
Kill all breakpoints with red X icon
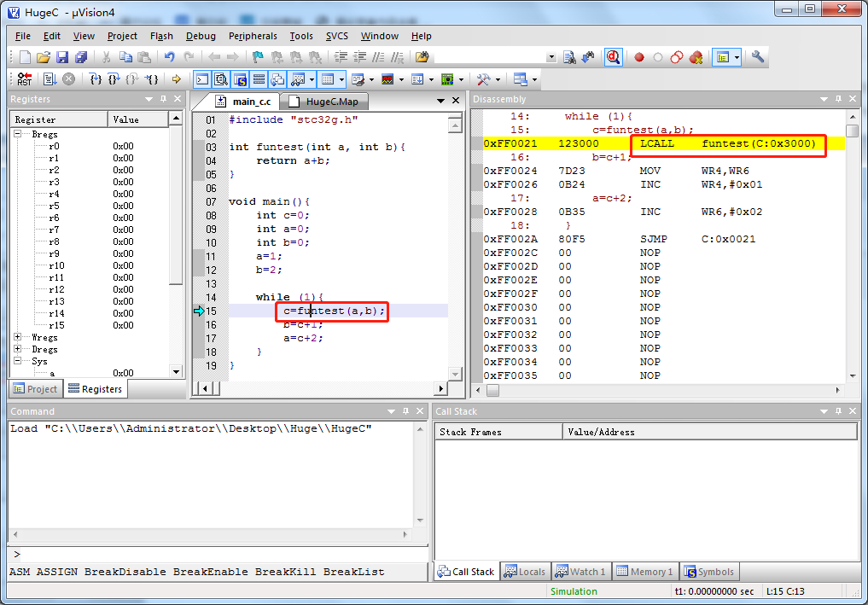click(696, 57)
